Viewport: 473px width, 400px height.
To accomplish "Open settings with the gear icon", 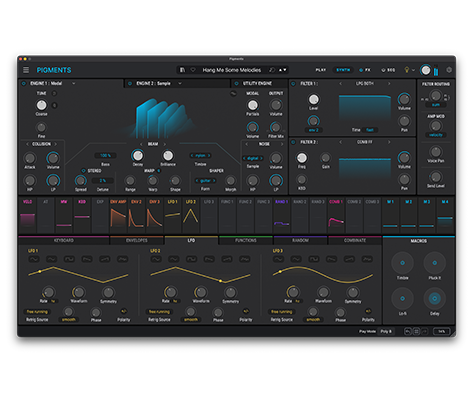I will point(449,70).
